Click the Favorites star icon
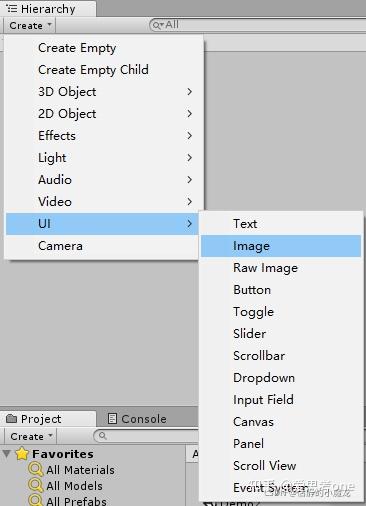366x506 pixels. [x=22, y=454]
